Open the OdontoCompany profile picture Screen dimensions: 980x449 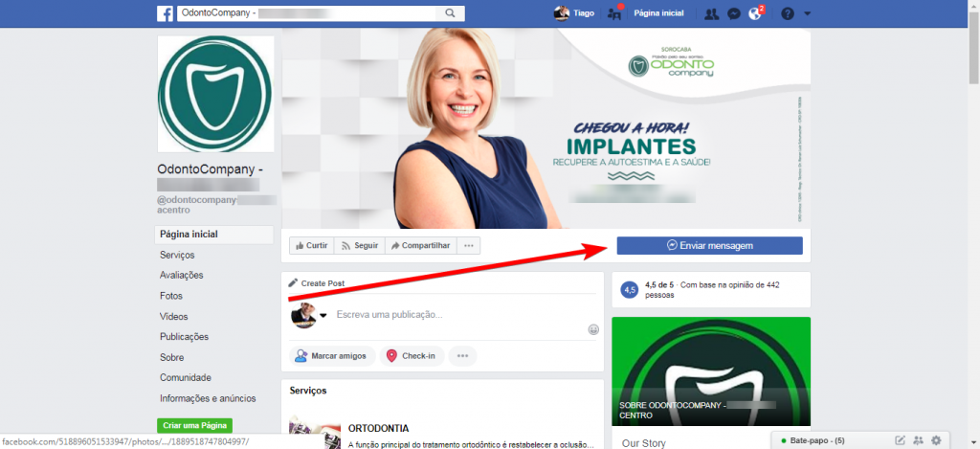click(x=215, y=94)
